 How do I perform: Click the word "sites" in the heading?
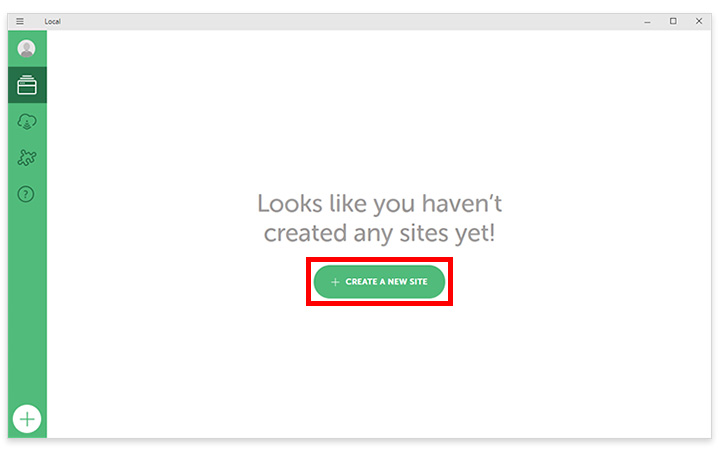click(x=425, y=233)
